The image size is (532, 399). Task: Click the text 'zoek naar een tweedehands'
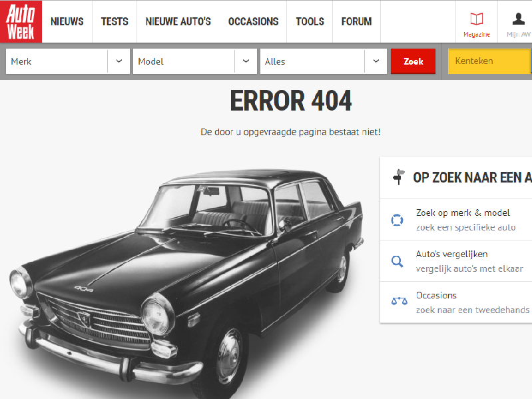[x=473, y=310]
